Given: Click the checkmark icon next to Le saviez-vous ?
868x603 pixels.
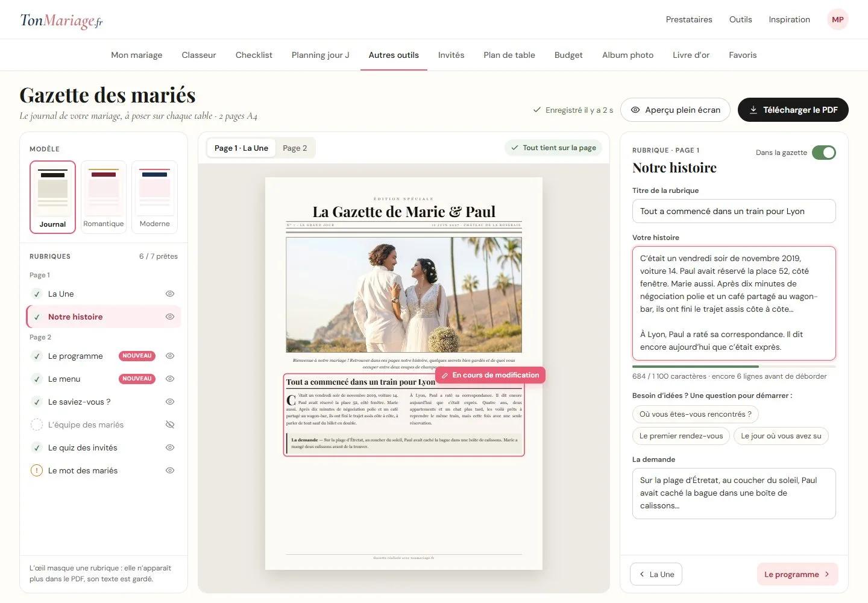Looking at the screenshot, I should click(37, 402).
